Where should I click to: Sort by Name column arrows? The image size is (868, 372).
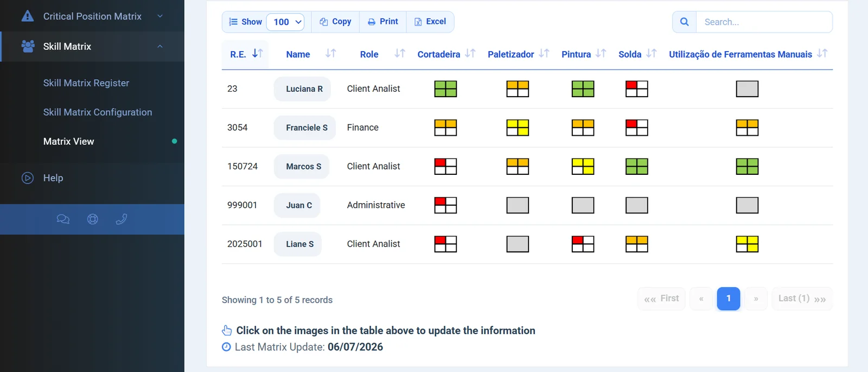330,53
